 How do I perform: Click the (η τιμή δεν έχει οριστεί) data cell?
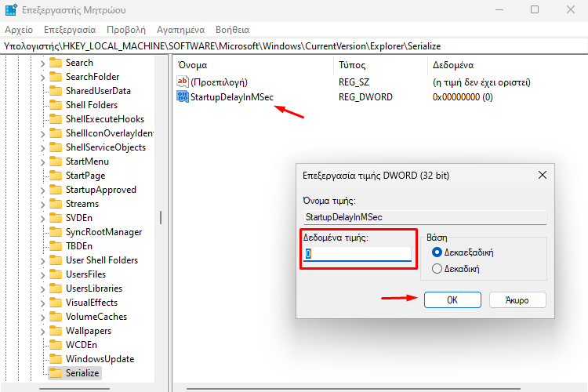(x=481, y=82)
